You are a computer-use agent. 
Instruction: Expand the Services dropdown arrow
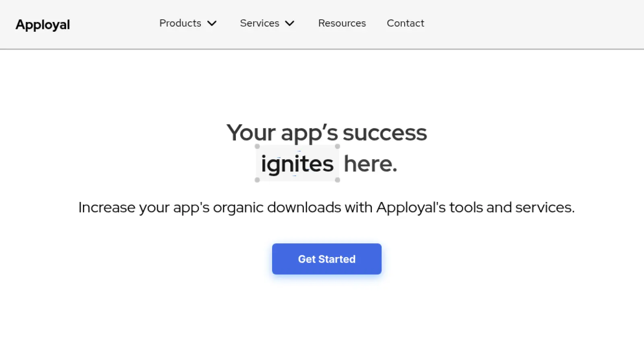(x=289, y=23)
